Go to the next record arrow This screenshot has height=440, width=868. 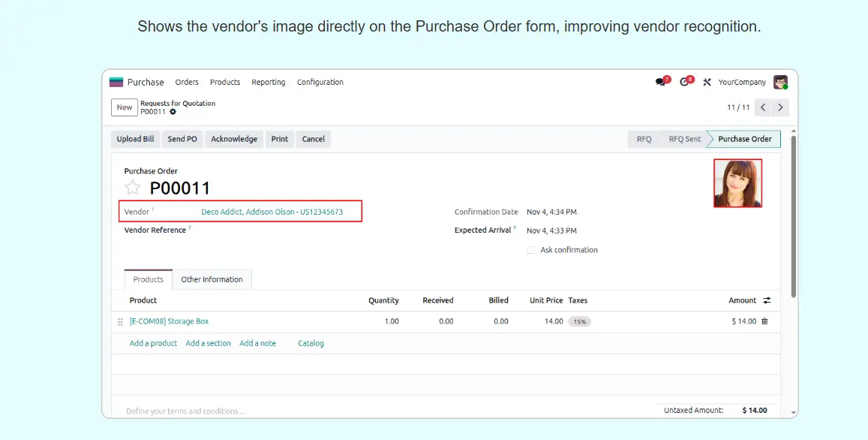(x=780, y=107)
